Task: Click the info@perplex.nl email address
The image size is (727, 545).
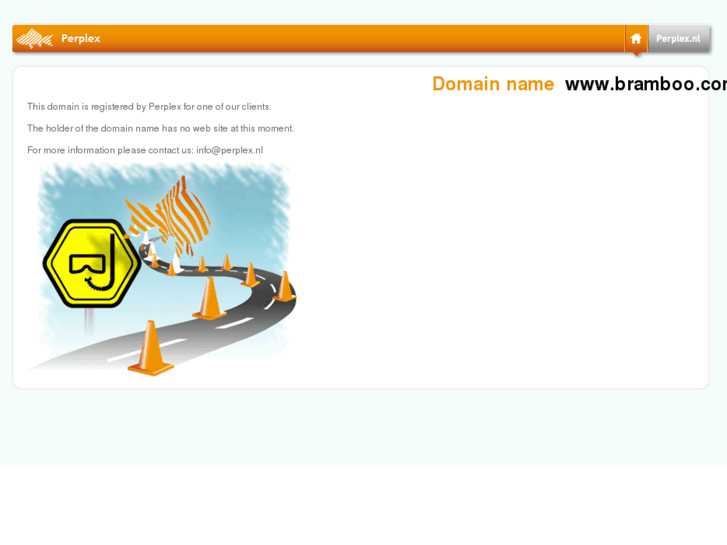Action: pyautogui.click(x=230, y=150)
